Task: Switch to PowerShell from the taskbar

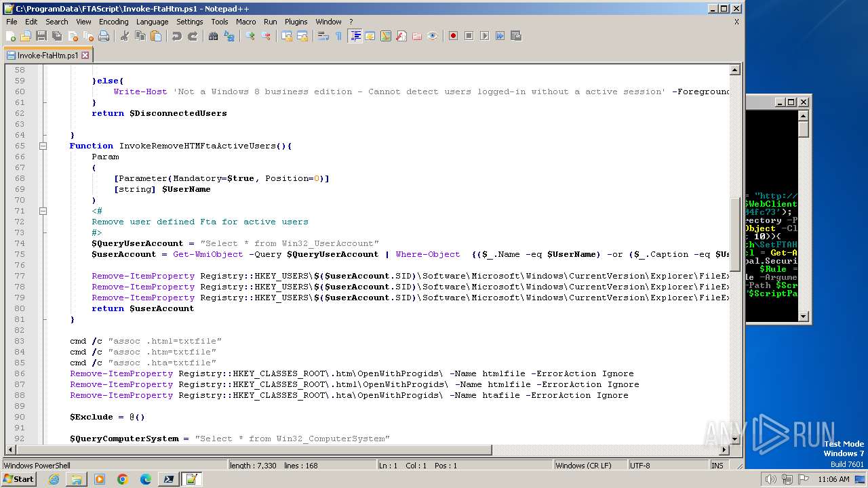Action: [169, 479]
